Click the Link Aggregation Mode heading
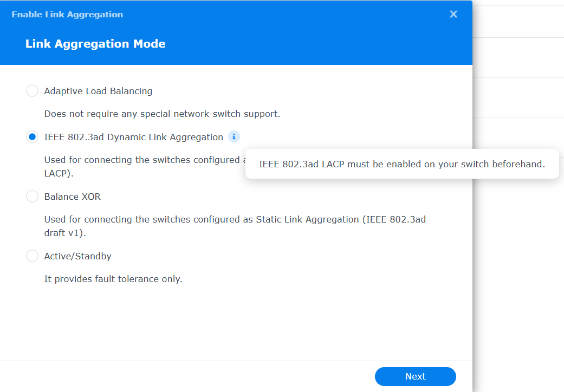 click(x=95, y=44)
